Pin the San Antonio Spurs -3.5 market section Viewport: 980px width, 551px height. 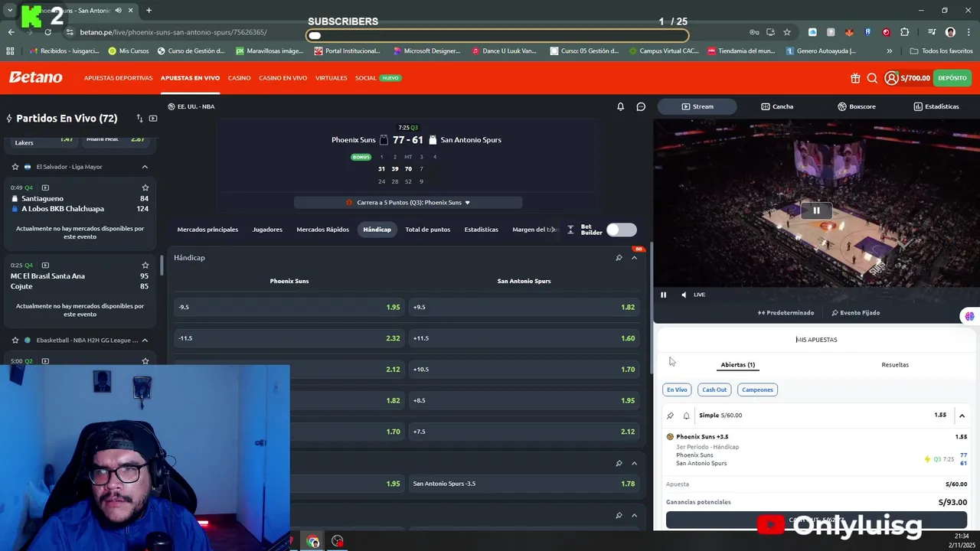(619, 463)
